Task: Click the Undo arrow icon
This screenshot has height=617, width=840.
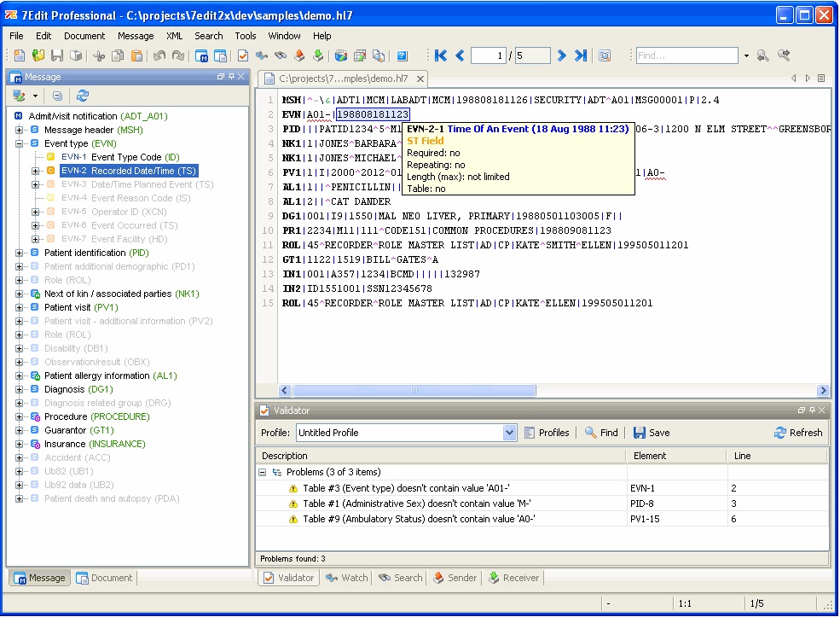Action: [x=159, y=56]
